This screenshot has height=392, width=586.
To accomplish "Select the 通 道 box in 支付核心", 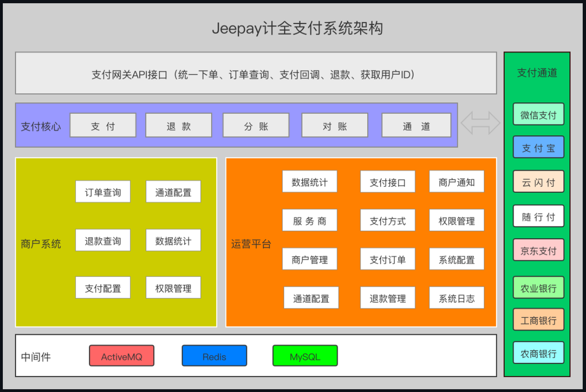I will click(416, 125).
